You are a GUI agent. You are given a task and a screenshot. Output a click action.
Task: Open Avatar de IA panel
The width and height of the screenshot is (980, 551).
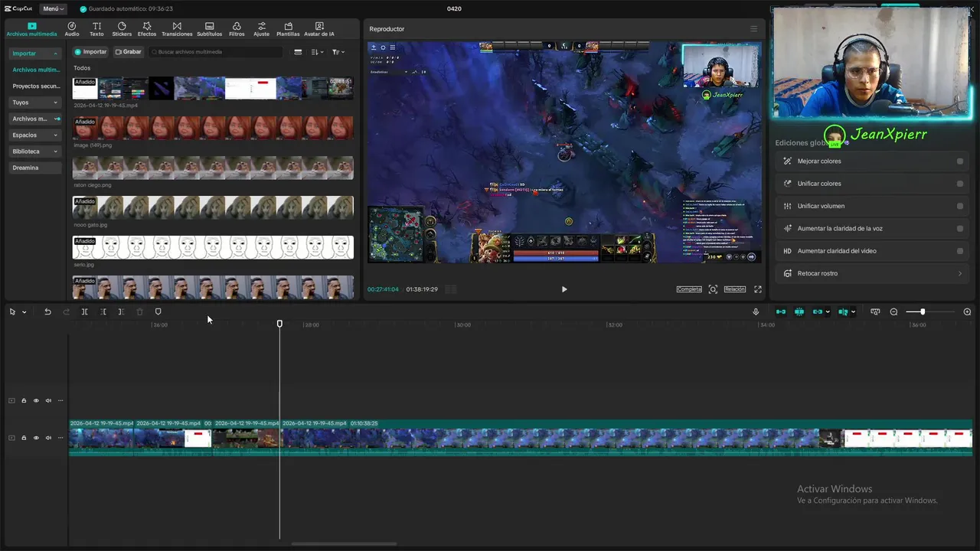click(319, 29)
